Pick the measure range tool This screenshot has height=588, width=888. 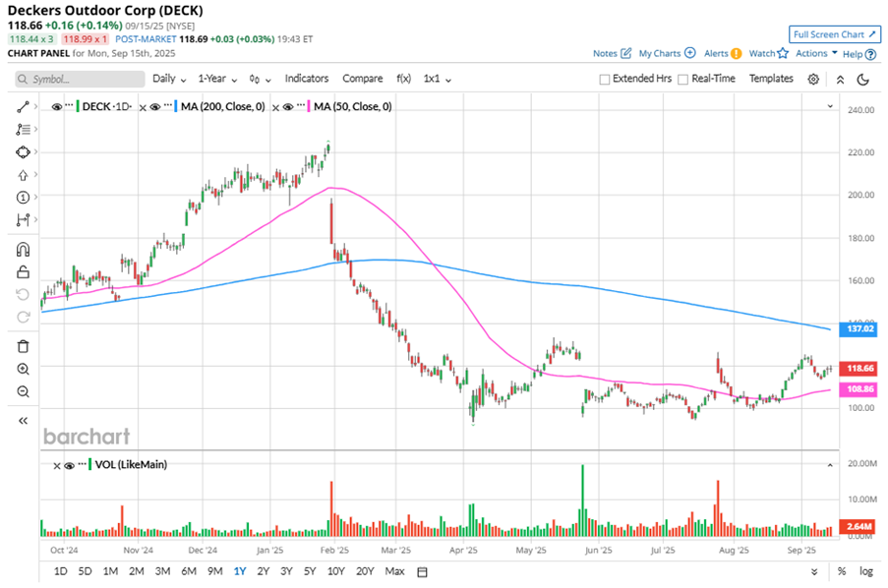click(23, 220)
